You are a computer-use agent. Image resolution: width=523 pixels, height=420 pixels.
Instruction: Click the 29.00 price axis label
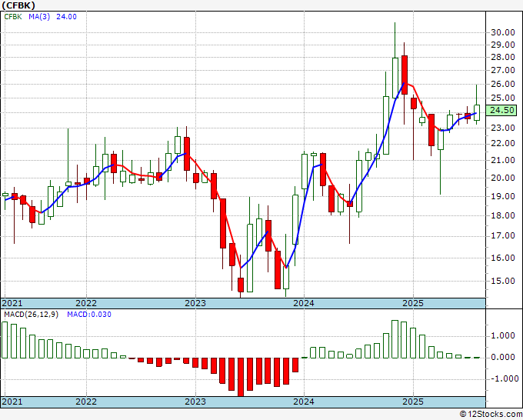(502, 45)
